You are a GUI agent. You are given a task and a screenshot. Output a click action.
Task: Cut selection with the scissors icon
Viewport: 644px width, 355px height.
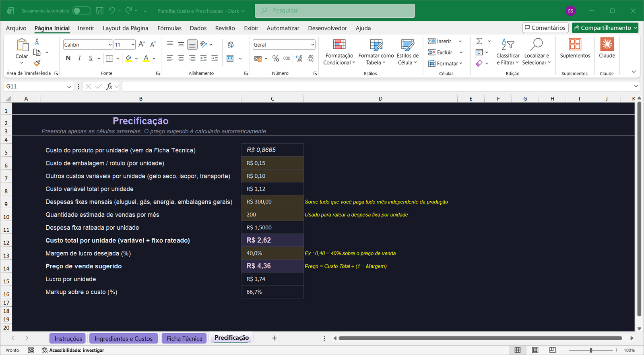pyautogui.click(x=37, y=42)
